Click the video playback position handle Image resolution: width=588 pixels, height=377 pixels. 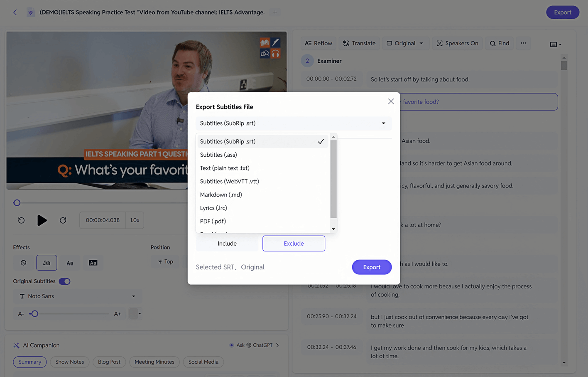coord(17,203)
